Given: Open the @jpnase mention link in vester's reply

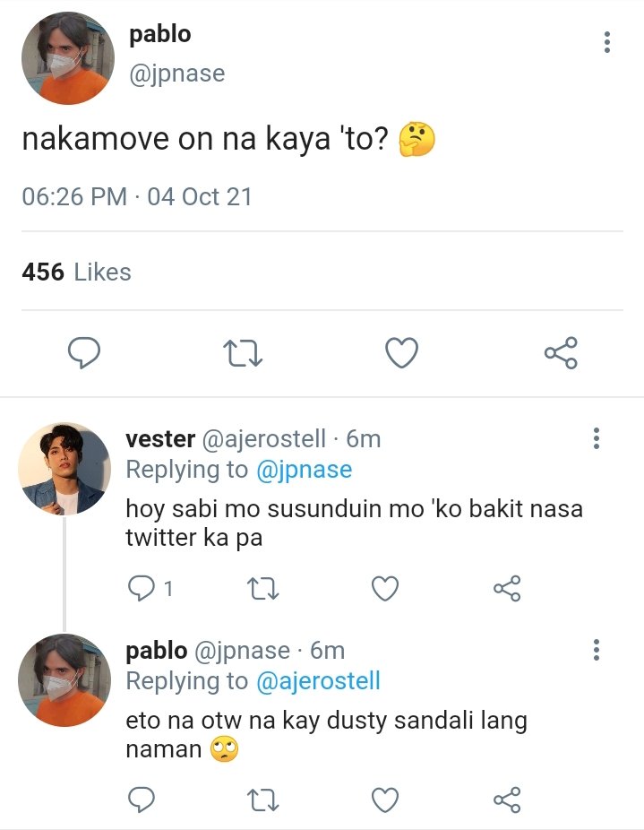Looking at the screenshot, I should coord(305,470).
